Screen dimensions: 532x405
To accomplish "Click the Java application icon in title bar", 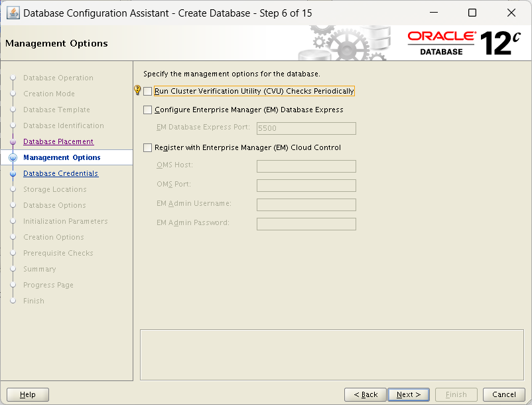I will pyautogui.click(x=13, y=13).
